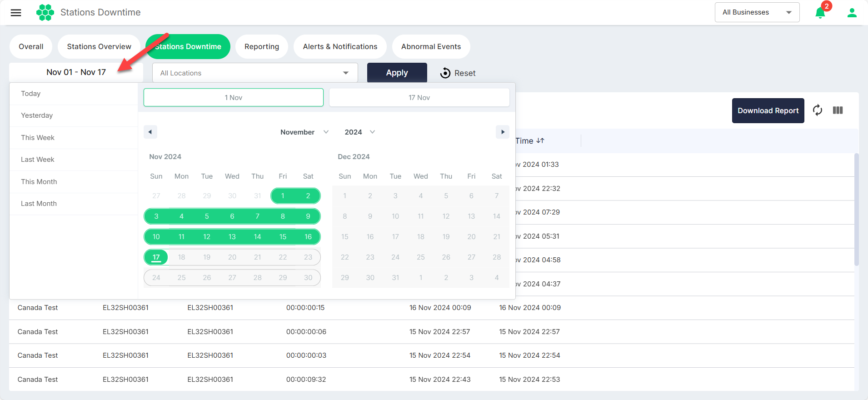868x400 pixels.
Task: Choose the This Week preset
Action: [74, 138]
